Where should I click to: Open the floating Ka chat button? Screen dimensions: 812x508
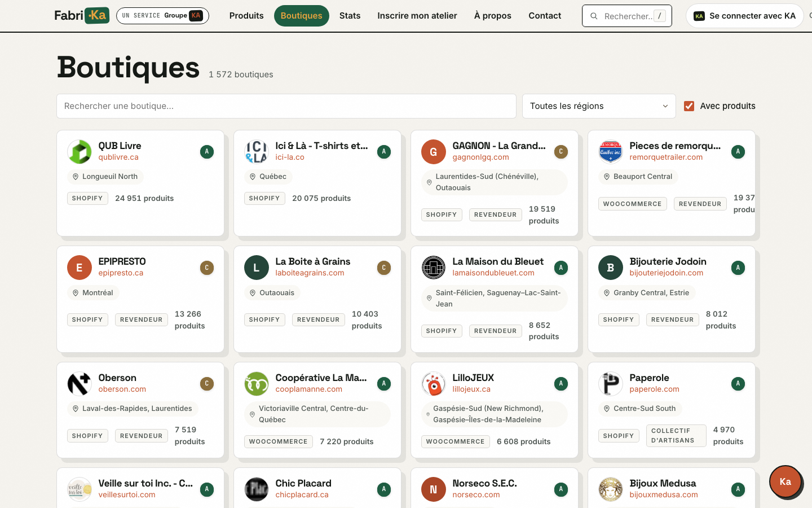(785, 481)
